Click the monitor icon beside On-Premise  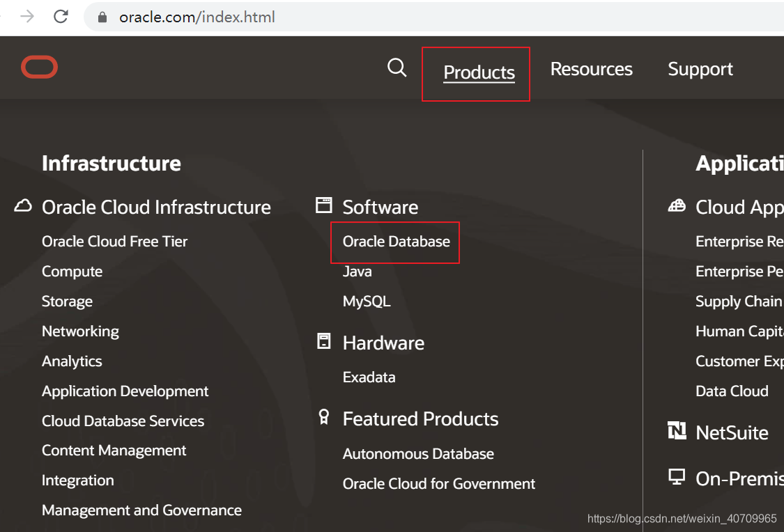tap(677, 477)
